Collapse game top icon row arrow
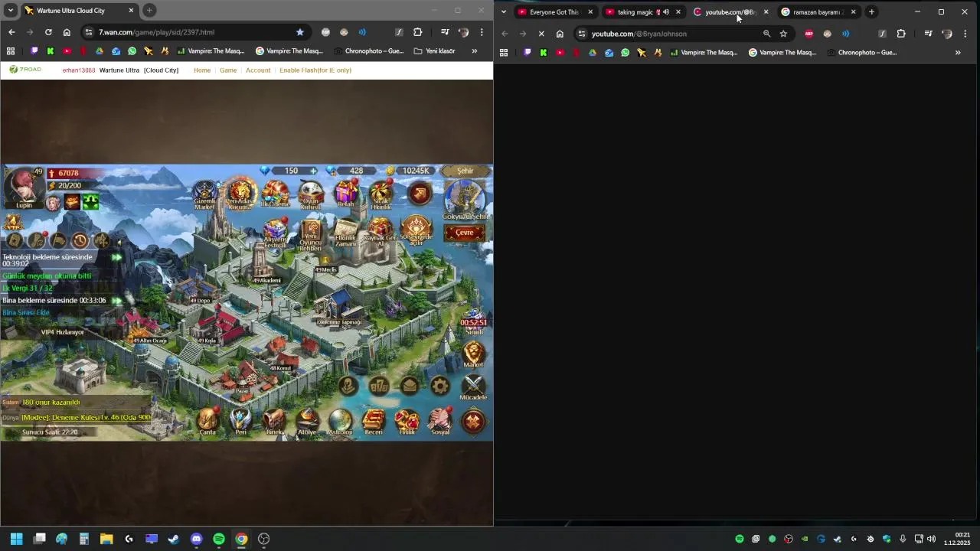The image size is (980, 551). [x=420, y=194]
